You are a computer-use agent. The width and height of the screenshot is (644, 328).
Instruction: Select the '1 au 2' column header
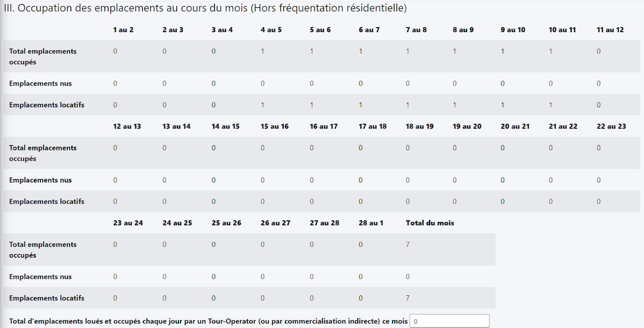pos(123,30)
